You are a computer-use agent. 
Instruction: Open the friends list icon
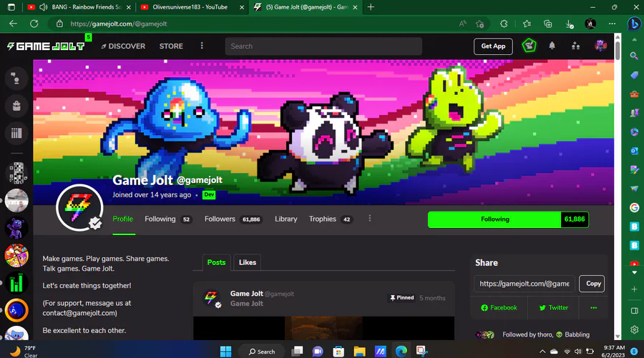576,46
